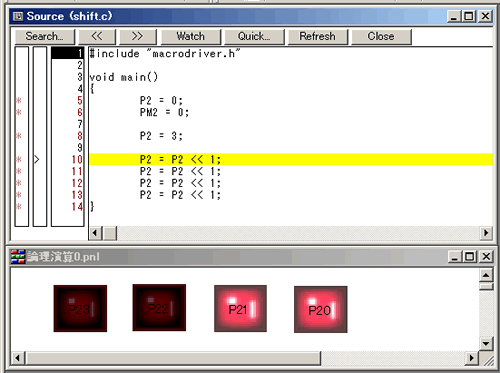
Task: Click the << previous search button
Action: click(x=97, y=36)
